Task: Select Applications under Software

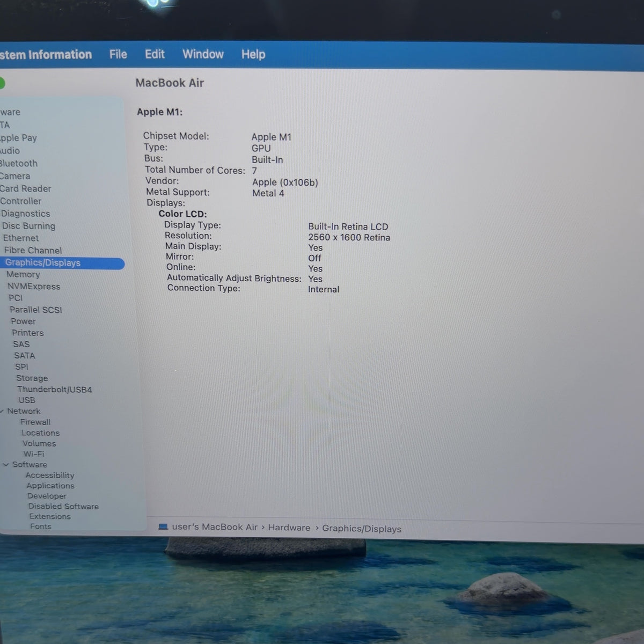Action: coord(50,486)
